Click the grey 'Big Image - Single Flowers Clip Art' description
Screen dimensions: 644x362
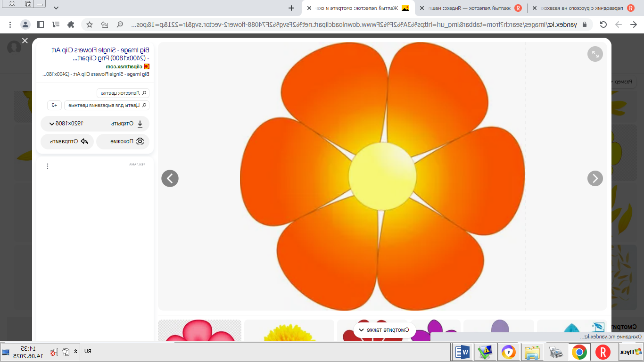(96, 74)
